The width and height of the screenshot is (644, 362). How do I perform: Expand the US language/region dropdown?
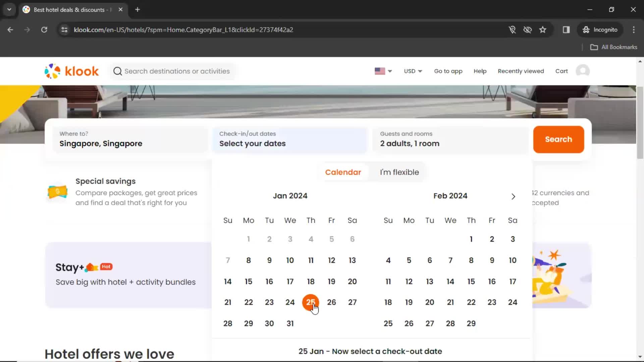pyautogui.click(x=383, y=71)
